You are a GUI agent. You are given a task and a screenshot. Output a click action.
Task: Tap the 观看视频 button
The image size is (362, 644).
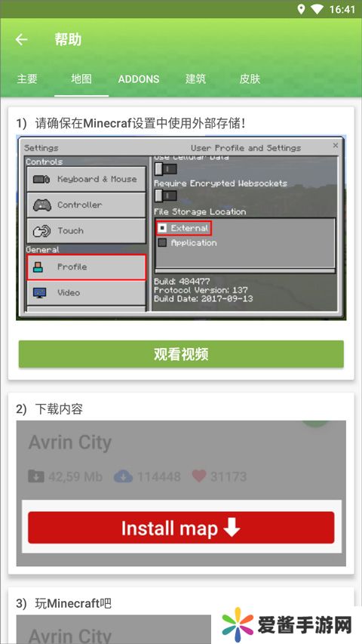[181, 354]
